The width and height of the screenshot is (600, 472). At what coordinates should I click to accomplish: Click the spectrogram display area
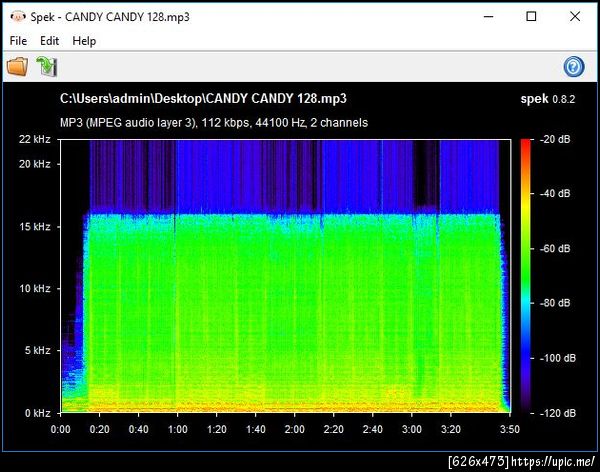click(x=285, y=276)
